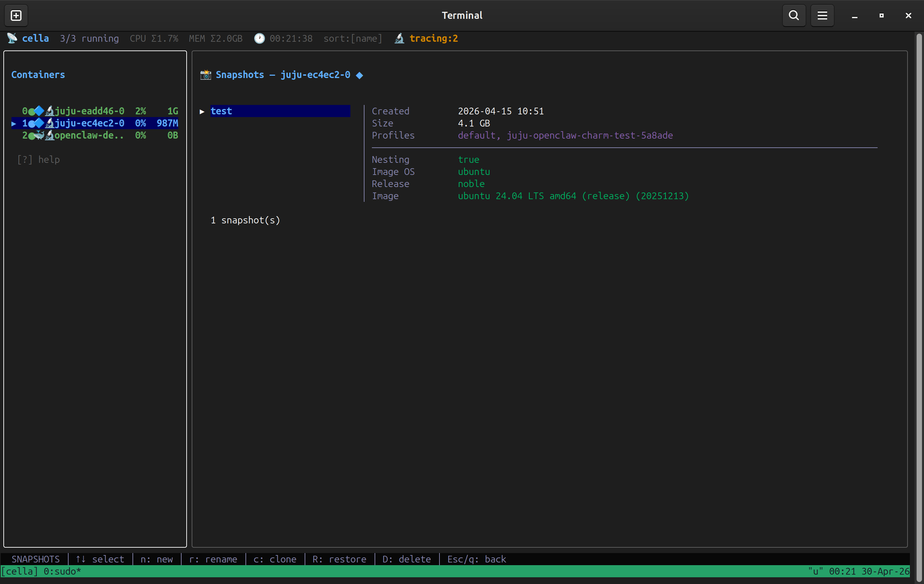924x584 pixels.
Task: Click microscope icon of openclaw-de.. row
Action: [49, 135]
